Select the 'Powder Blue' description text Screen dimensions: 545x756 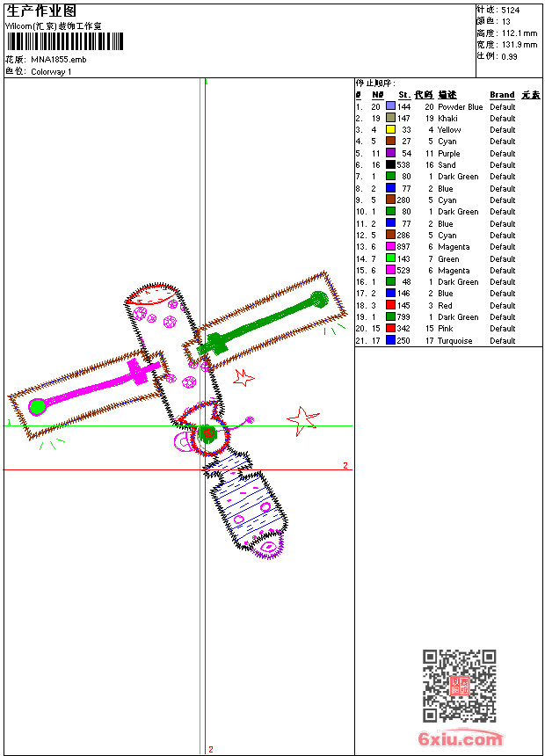pyautogui.click(x=460, y=106)
